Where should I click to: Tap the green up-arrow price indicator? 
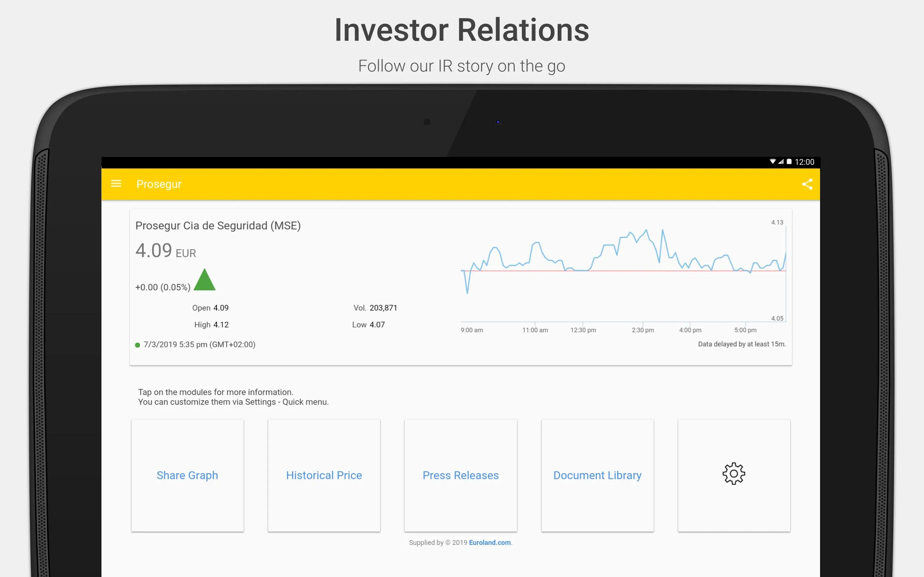point(204,280)
